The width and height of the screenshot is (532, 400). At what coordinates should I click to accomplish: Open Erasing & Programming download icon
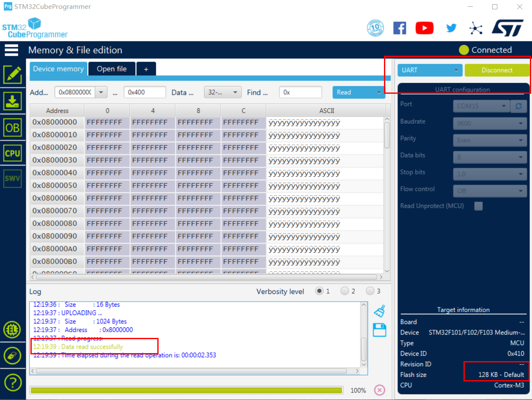point(12,101)
